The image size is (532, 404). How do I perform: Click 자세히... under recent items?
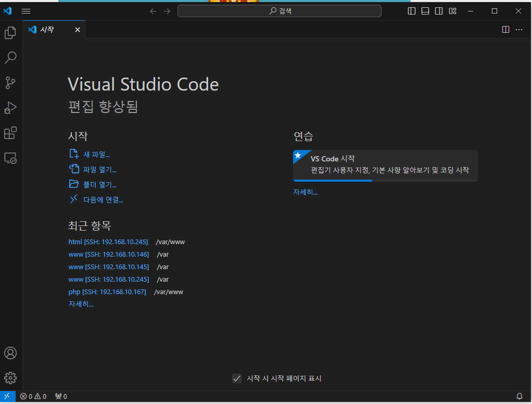(x=81, y=304)
